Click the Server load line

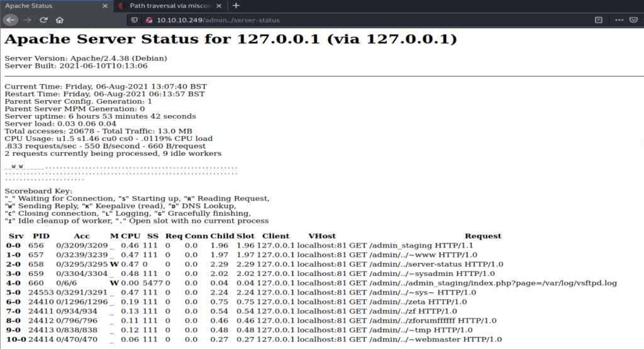[x=60, y=124]
